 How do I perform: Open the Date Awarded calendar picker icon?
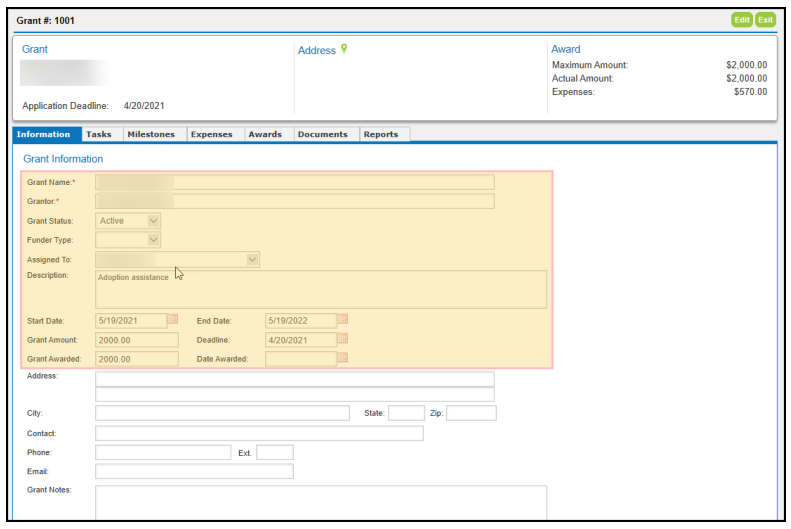pyautogui.click(x=343, y=358)
